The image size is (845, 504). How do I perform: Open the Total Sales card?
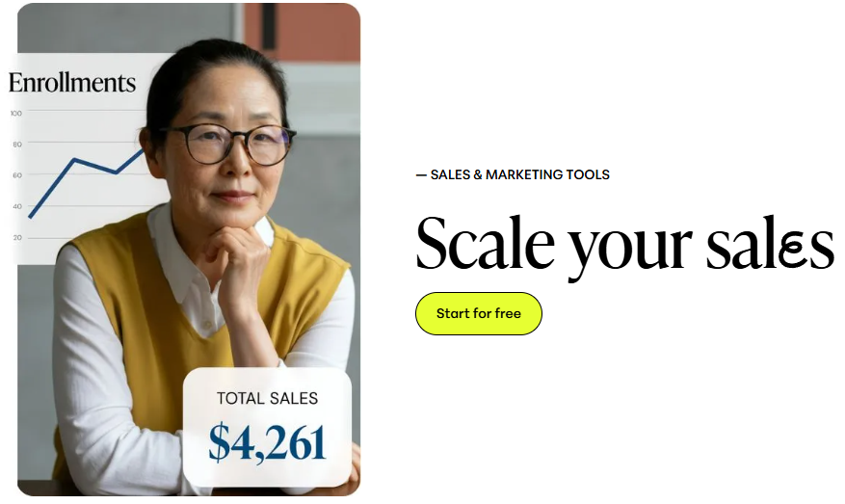[267, 428]
